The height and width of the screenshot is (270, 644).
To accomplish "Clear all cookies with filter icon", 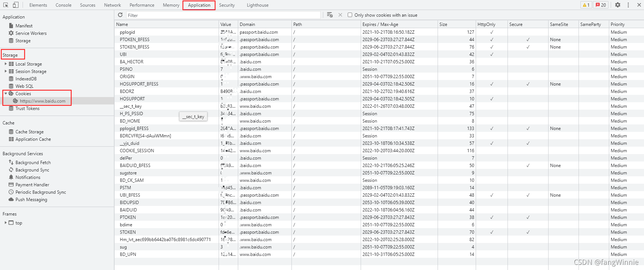I will [330, 15].
